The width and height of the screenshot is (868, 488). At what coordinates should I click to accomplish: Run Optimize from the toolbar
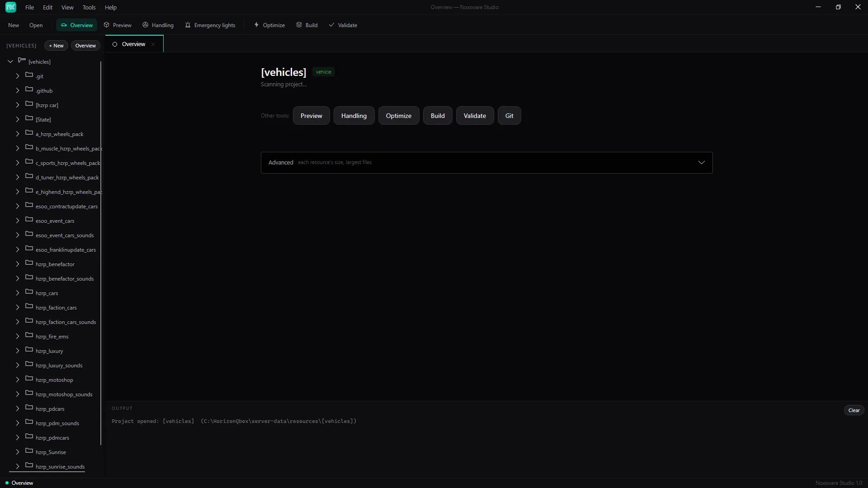pos(269,25)
